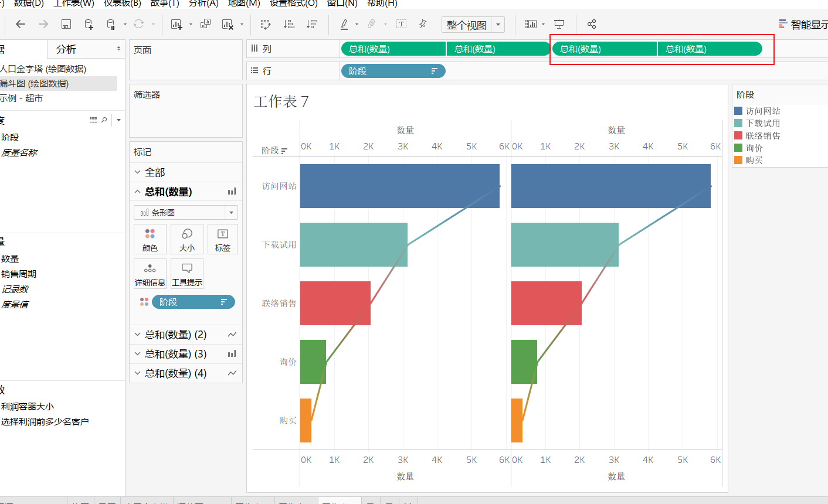Open dropdown arrow beside clear sheet icon

(x=242, y=24)
